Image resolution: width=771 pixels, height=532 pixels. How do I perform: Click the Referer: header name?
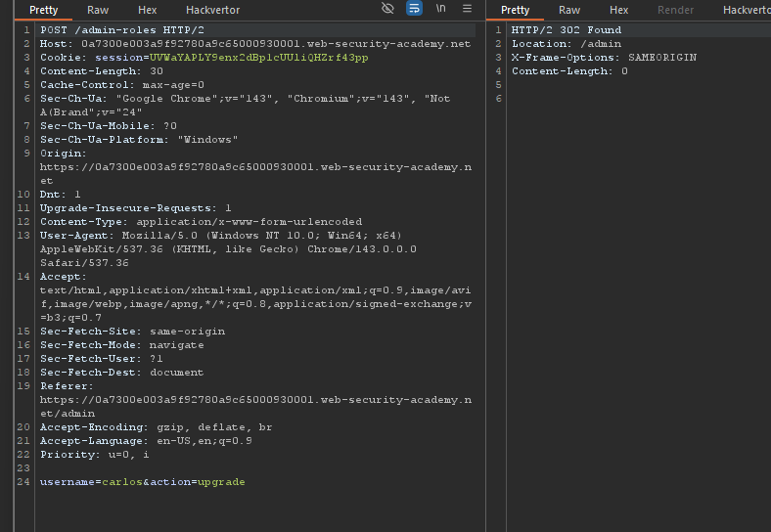tap(67, 386)
